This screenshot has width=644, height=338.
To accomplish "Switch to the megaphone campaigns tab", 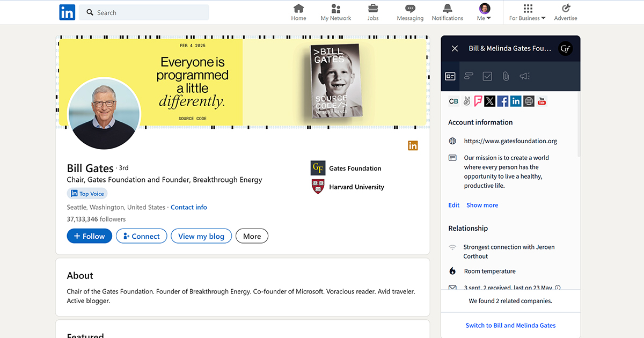I will click(x=524, y=76).
